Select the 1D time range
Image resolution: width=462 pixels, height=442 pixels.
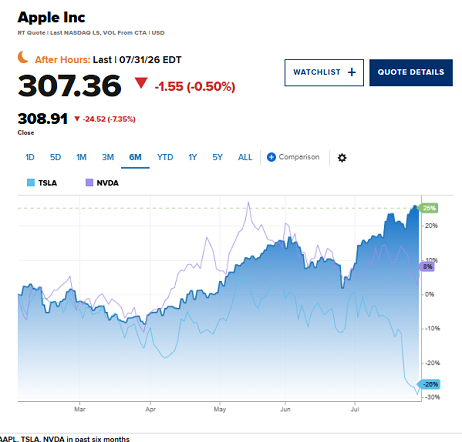[x=30, y=157]
